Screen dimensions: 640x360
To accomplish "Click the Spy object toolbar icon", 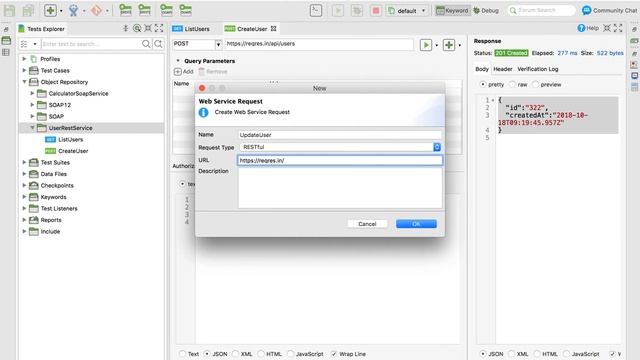I will pyautogui.click(x=73, y=11).
